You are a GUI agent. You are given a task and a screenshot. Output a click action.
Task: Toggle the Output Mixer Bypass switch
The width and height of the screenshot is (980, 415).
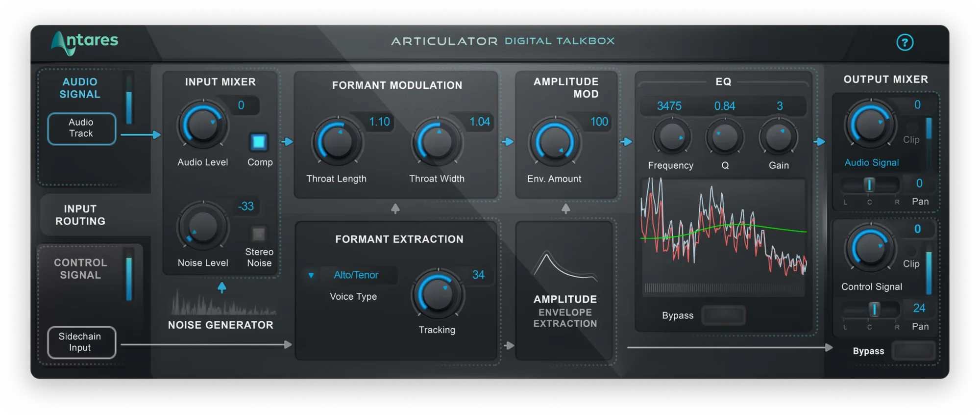913,351
